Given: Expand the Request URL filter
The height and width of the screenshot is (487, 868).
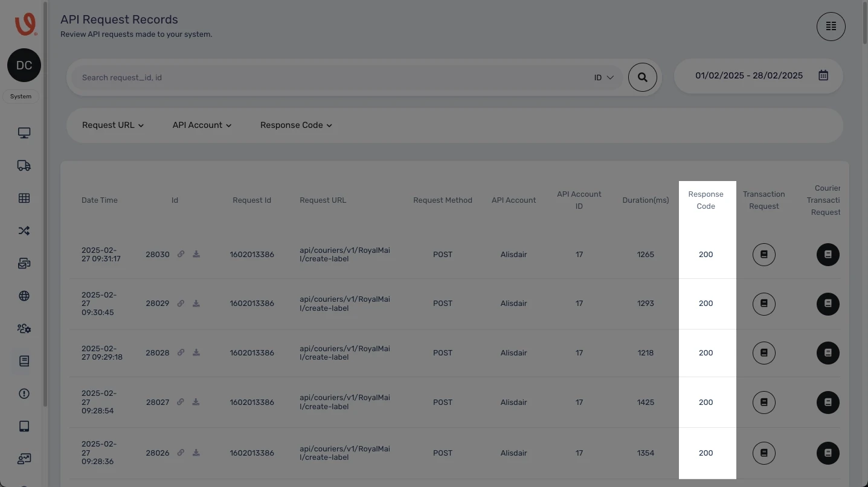Looking at the screenshot, I should (x=113, y=125).
